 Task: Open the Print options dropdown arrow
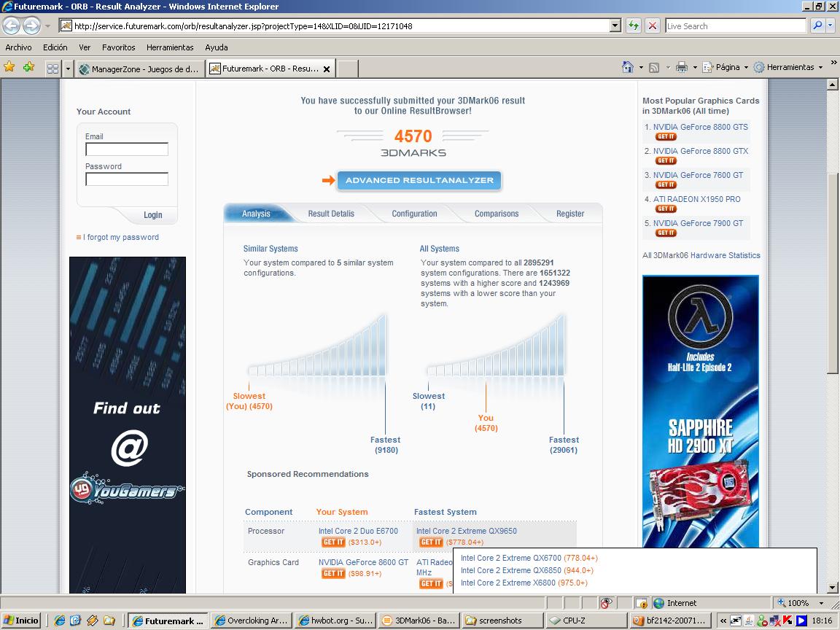[x=695, y=68]
